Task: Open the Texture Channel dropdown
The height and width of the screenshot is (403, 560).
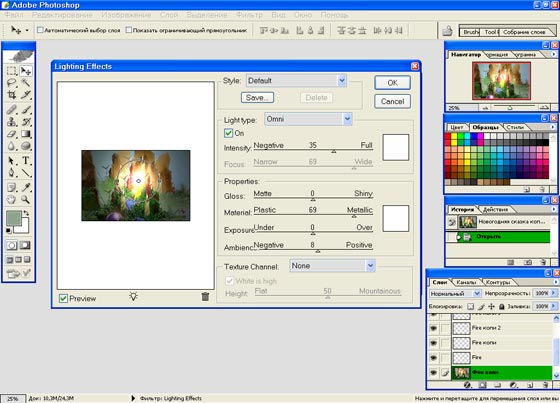Action: click(332, 266)
